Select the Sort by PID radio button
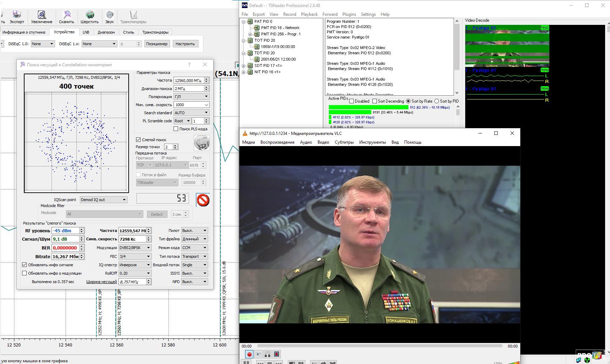This screenshot has width=610, height=364. point(436,101)
